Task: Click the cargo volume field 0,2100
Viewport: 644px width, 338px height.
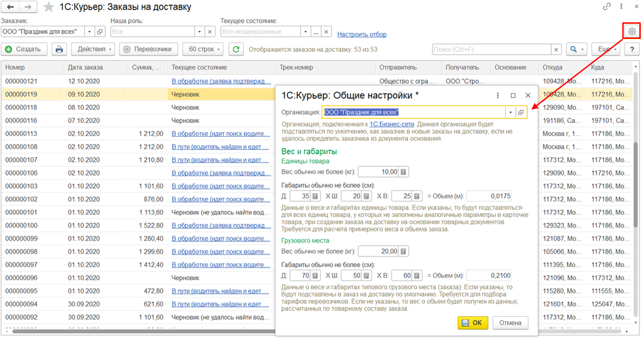Action: point(489,276)
